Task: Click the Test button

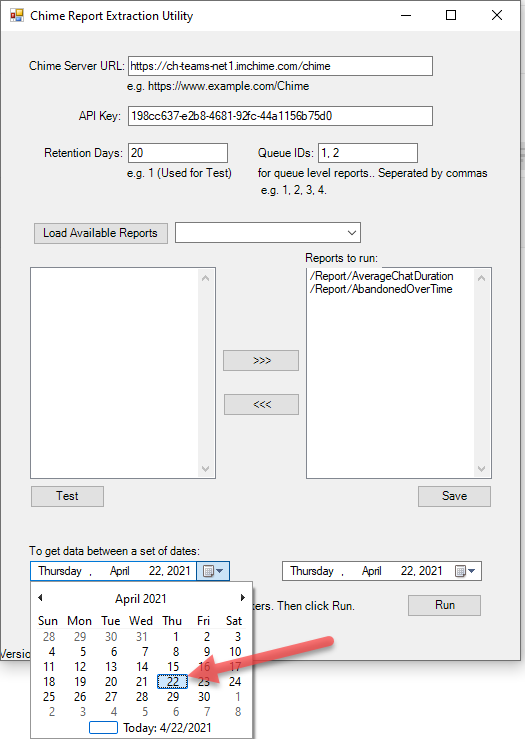Action: 67,496
